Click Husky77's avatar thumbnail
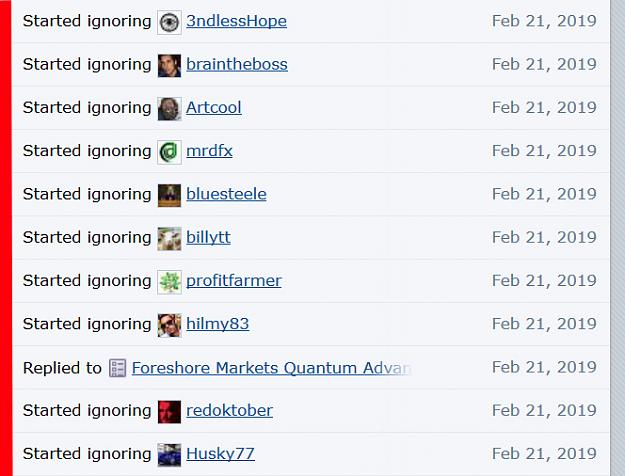Viewport: 625px width, 476px height. pos(169,455)
